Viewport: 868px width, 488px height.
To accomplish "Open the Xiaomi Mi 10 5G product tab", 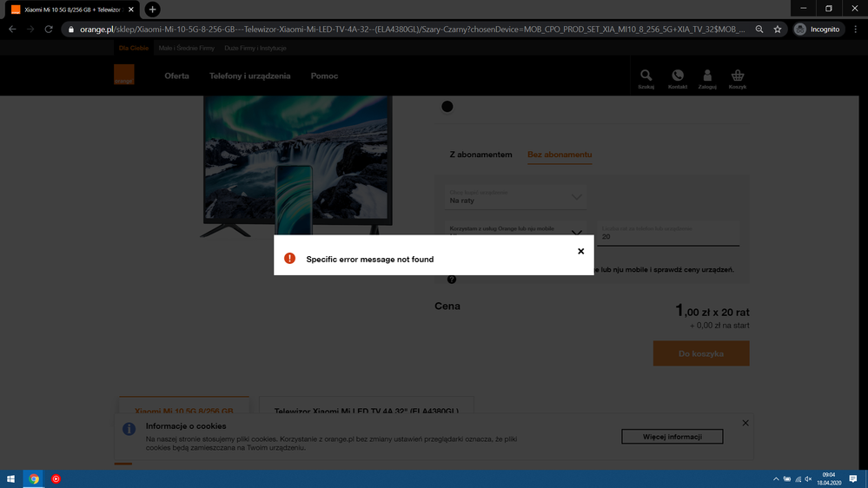I will pyautogui.click(x=184, y=405).
